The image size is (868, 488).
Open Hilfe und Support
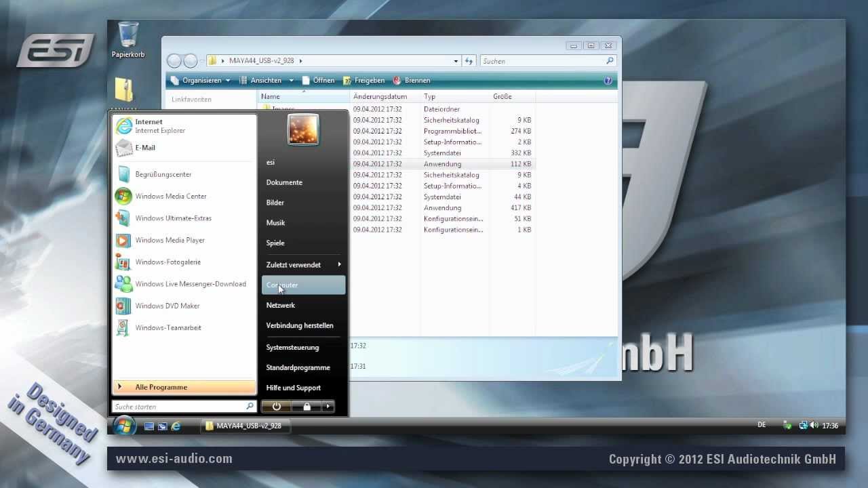coord(303,388)
